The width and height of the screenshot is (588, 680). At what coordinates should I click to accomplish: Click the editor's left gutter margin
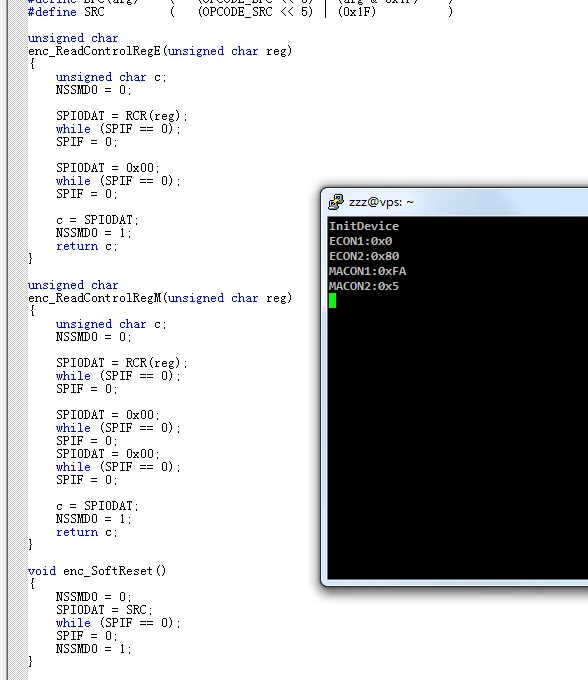(17, 340)
